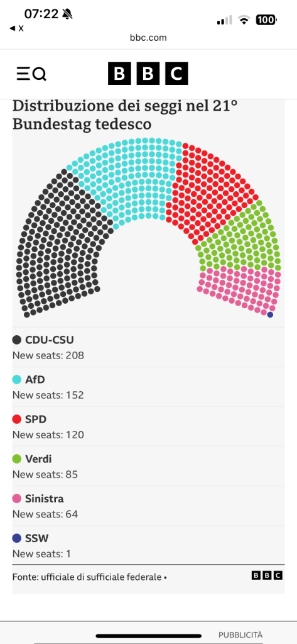Tap the bbc.com address bar
This screenshot has width=297, height=644.
[x=148, y=38]
